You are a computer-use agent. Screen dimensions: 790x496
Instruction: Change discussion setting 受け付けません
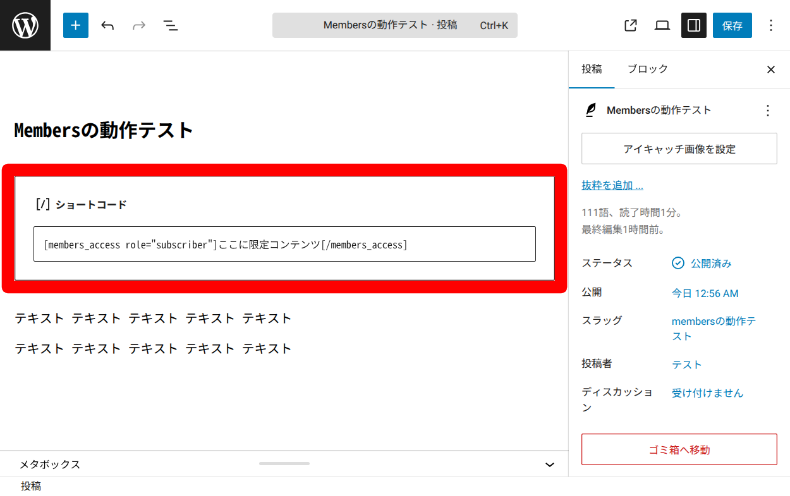(707, 393)
